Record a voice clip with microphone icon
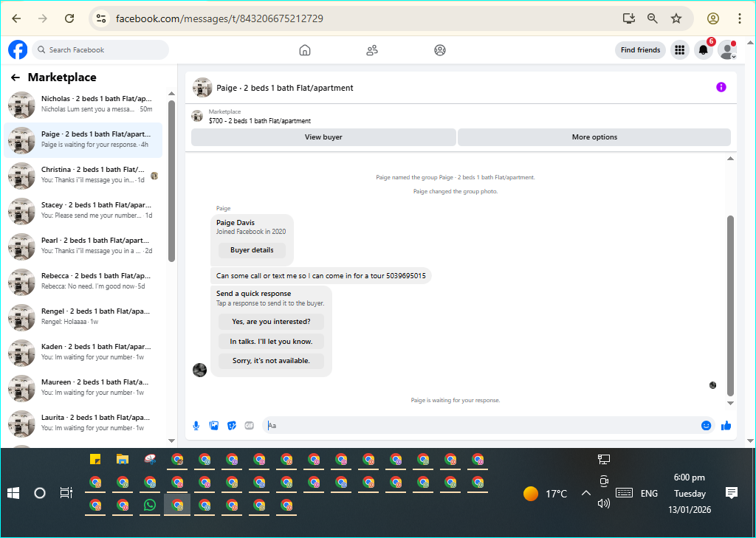Image resolution: width=756 pixels, height=538 pixels. click(x=196, y=426)
